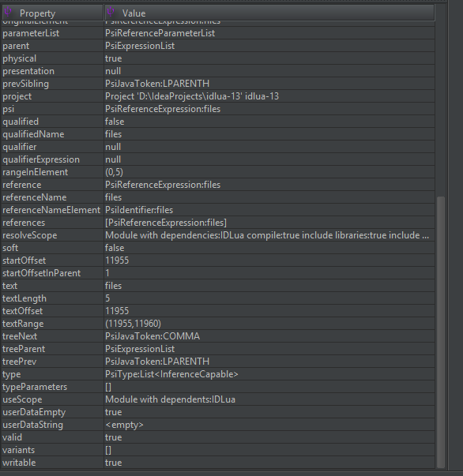Click the Module with dependents:IDLua value

tap(170, 399)
